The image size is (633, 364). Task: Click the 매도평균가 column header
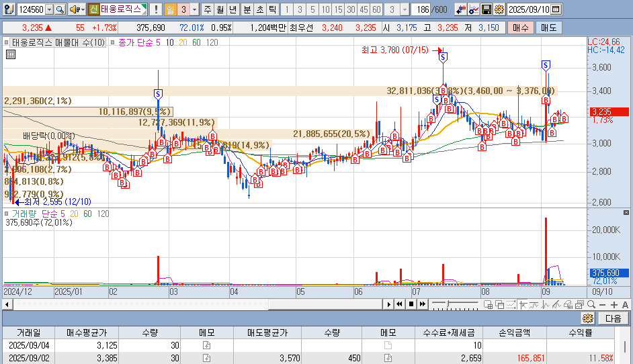coord(267,332)
